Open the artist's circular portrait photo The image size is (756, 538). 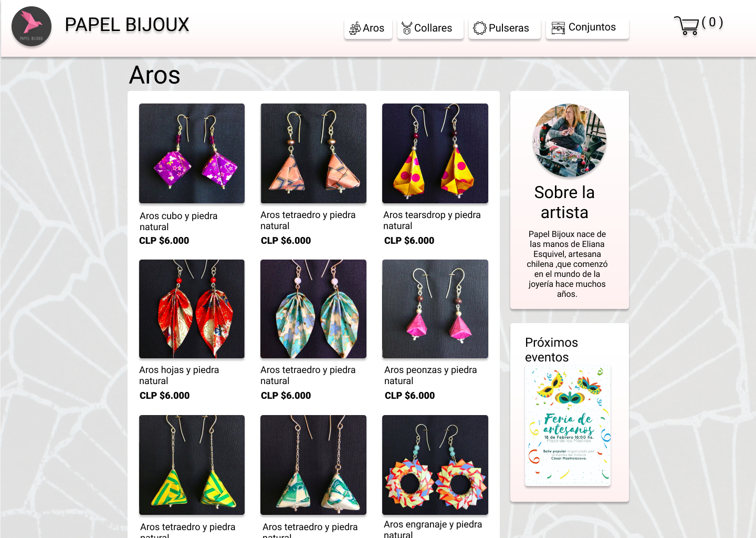[x=570, y=140]
